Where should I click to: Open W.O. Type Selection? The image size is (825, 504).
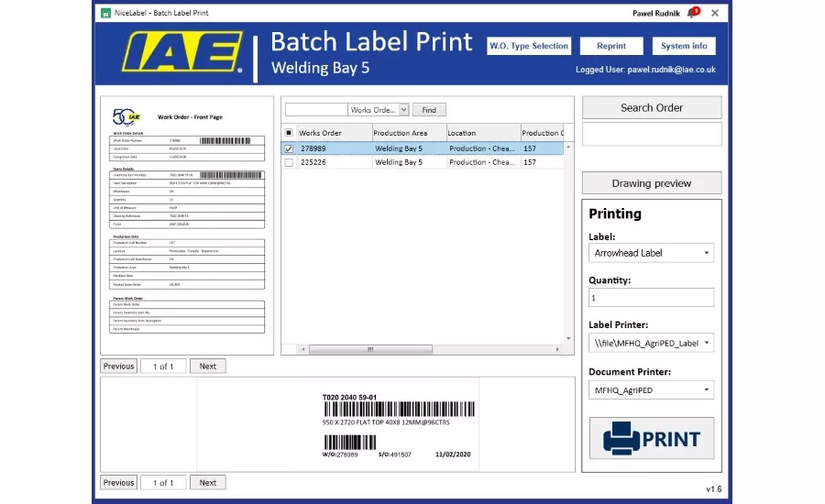(x=529, y=46)
